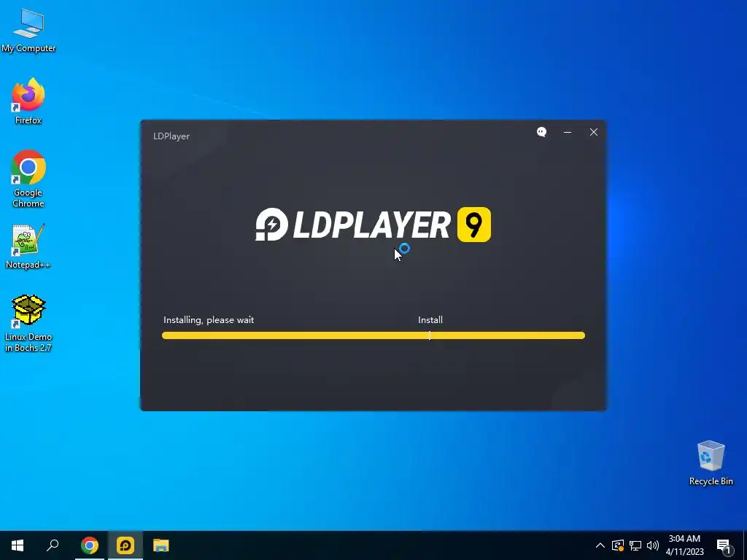This screenshot has width=747, height=560.
Task: Switch to Chrome in the taskbar
Action: point(90,545)
